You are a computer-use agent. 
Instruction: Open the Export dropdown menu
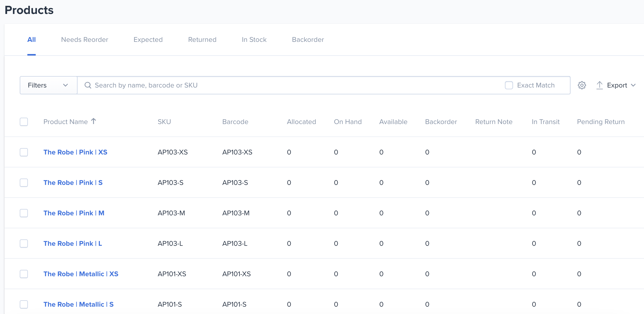616,85
